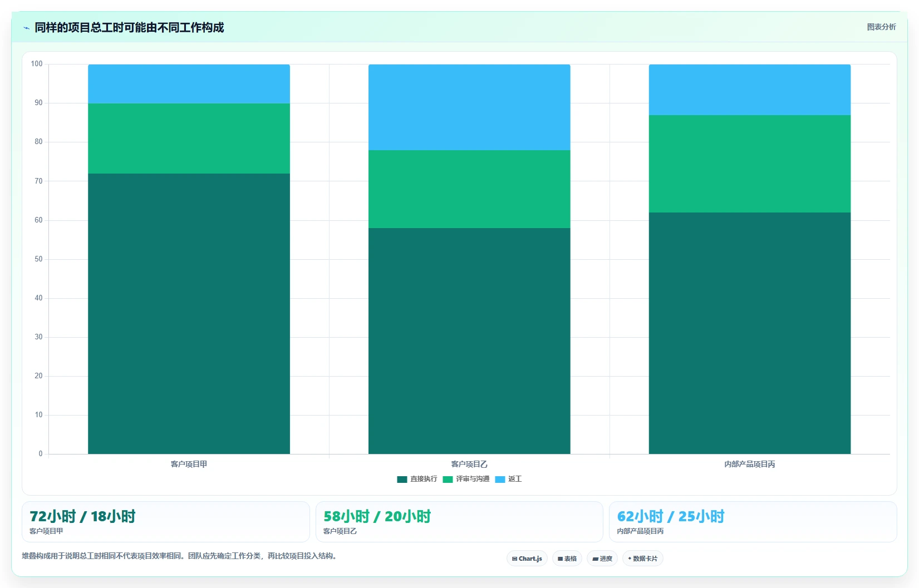The width and height of the screenshot is (919, 588).
Task: Click the 58小时 / 20小时 card value
Action: (377, 516)
